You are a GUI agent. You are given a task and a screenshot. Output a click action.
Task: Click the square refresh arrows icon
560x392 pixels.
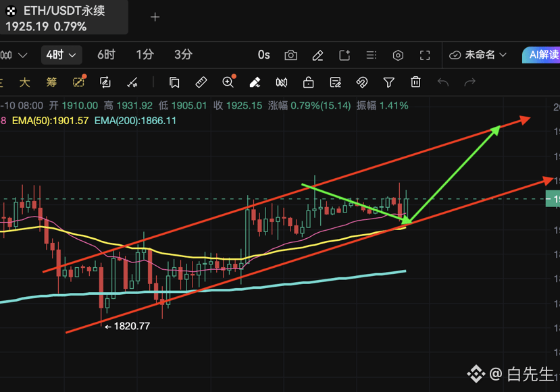[105, 82]
